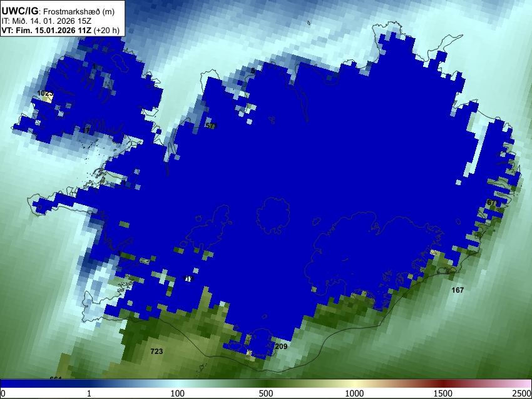Click the "1500" label on the colour scale

click(x=443, y=393)
